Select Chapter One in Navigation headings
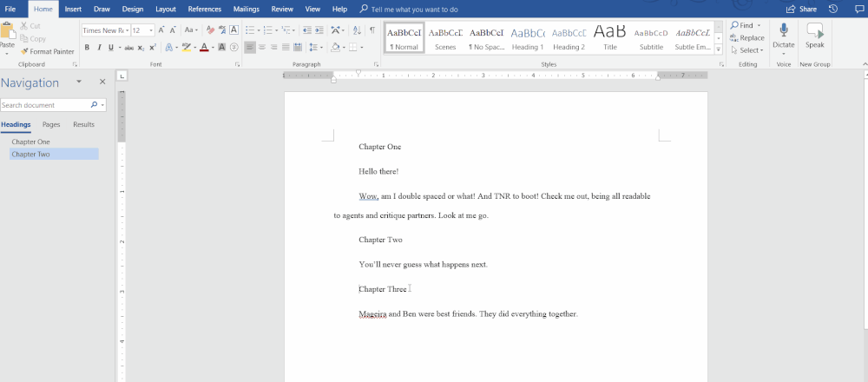This screenshot has width=868, height=382. tap(31, 142)
